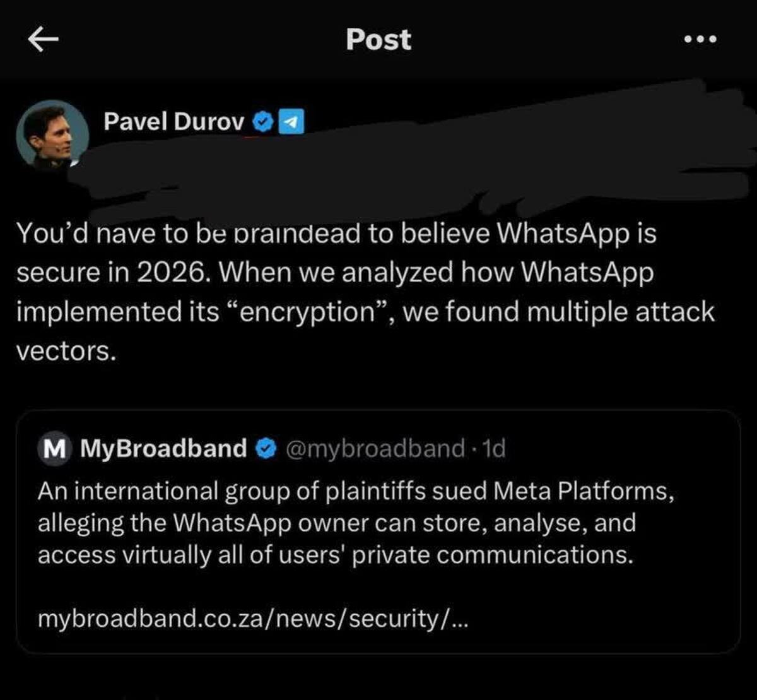The image size is (757, 700).
Task: Click the verified checkmark next to MyBroadband
Action: pos(267,449)
